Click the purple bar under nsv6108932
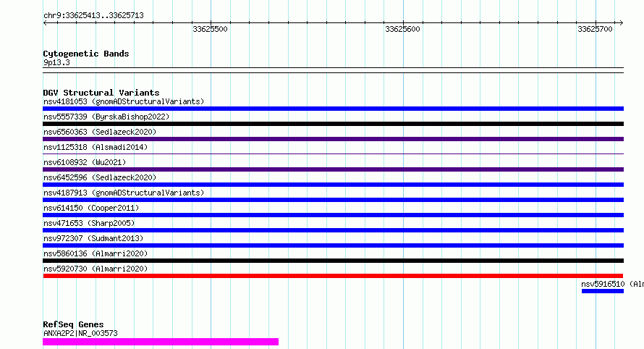 333,169
